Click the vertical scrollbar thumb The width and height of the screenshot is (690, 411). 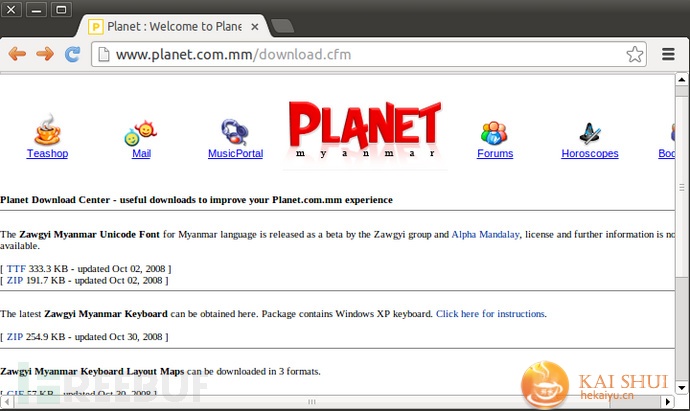pos(682,187)
